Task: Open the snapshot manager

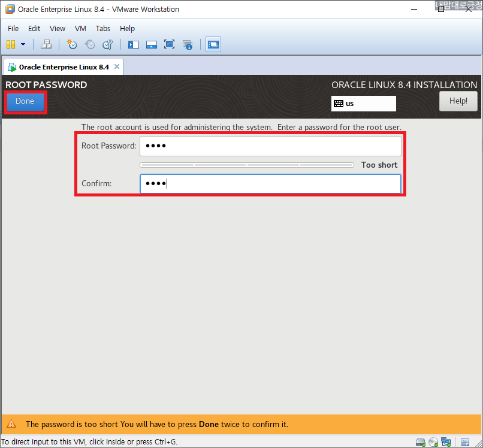Action: (x=108, y=44)
